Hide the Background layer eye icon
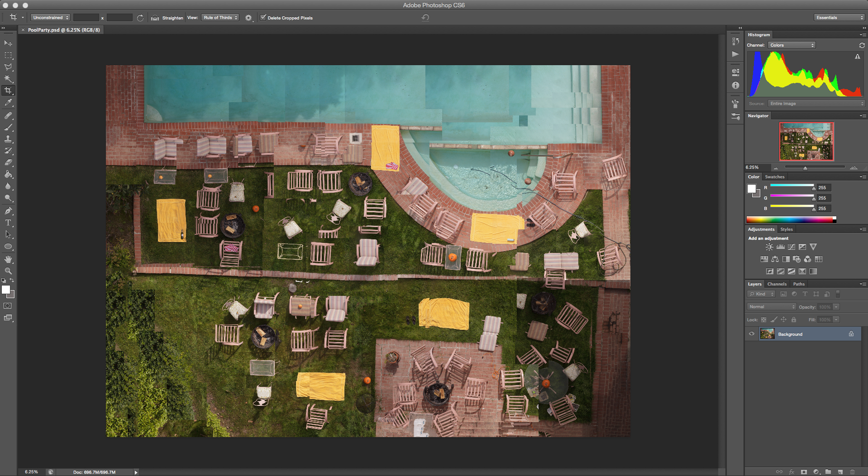The image size is (868, 476). (x=752, y=334)
